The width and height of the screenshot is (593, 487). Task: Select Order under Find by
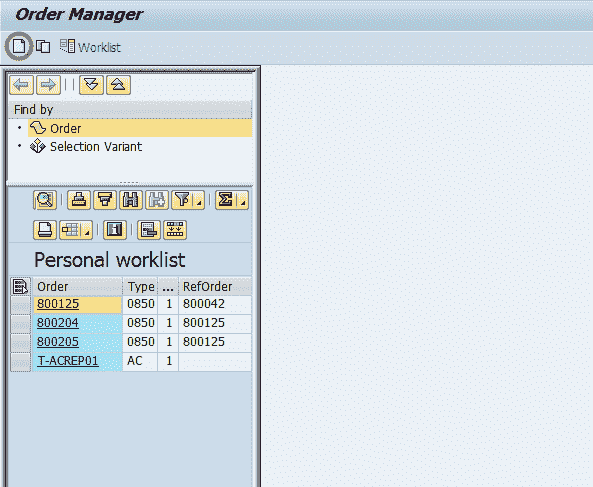(x=140, y=128)
